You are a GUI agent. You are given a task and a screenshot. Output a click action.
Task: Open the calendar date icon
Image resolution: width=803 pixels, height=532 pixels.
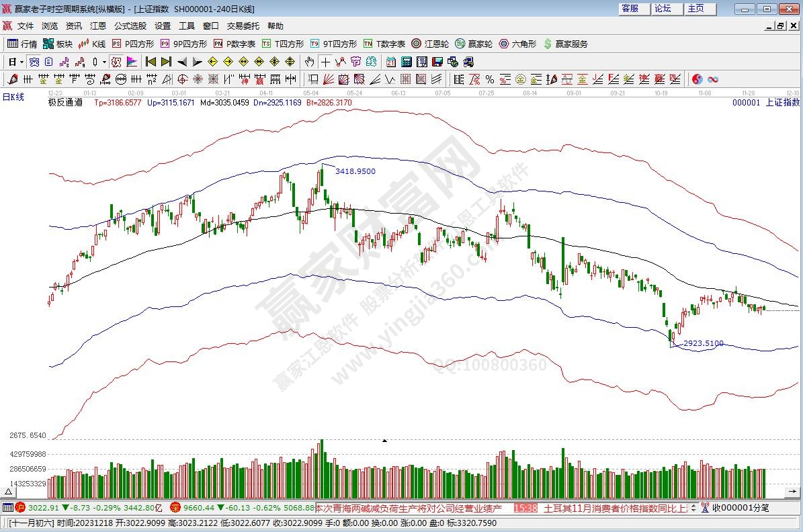pyautogui.click(x=390, y=62)
